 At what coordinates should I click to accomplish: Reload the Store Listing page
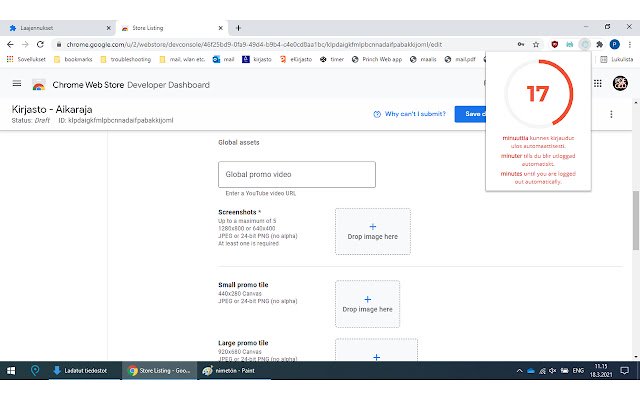click(x=40, y=44)
